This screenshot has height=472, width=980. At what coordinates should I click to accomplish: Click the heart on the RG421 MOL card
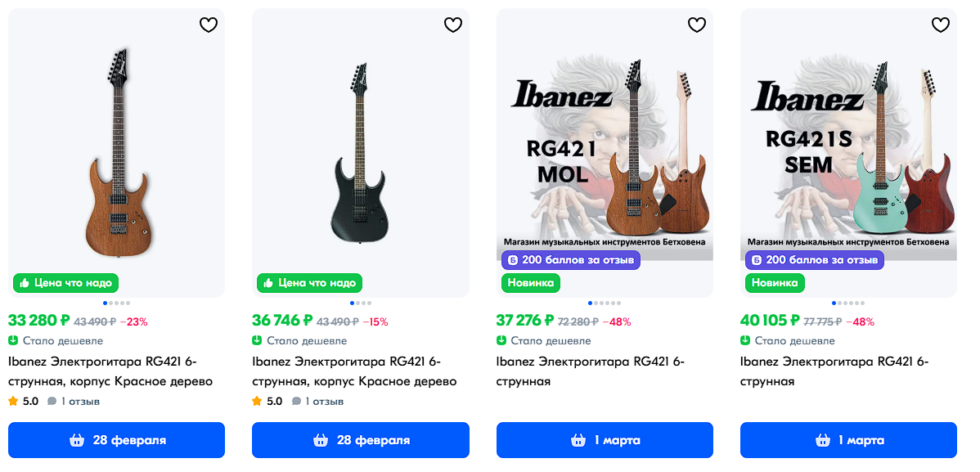click(x=696, y=25)
